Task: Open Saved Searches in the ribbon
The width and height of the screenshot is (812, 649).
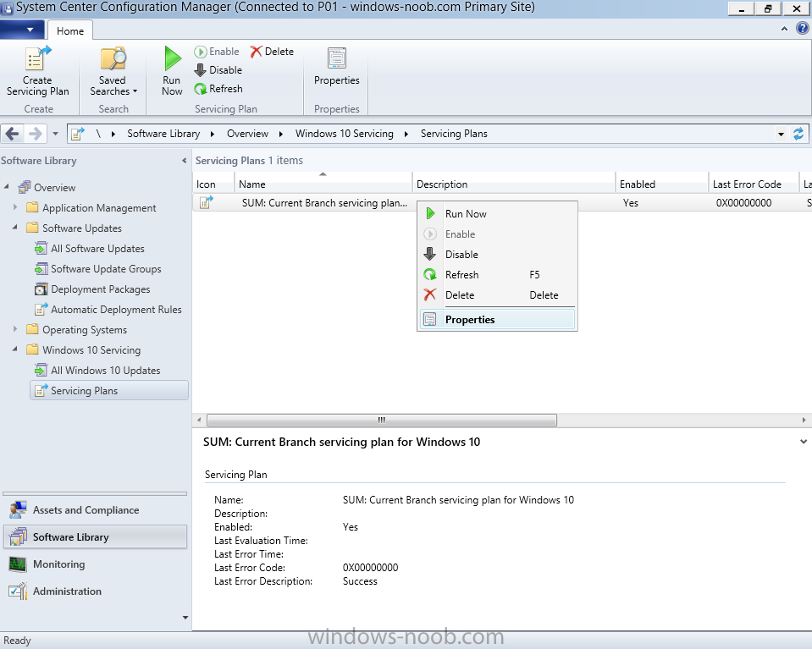Action: point(113,71)
